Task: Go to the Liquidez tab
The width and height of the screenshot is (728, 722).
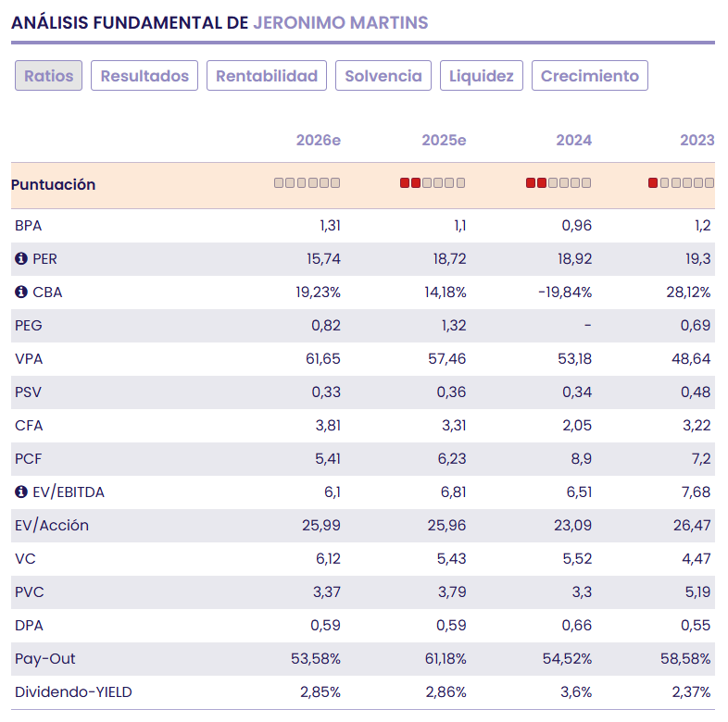Action: tap(482, 76)
